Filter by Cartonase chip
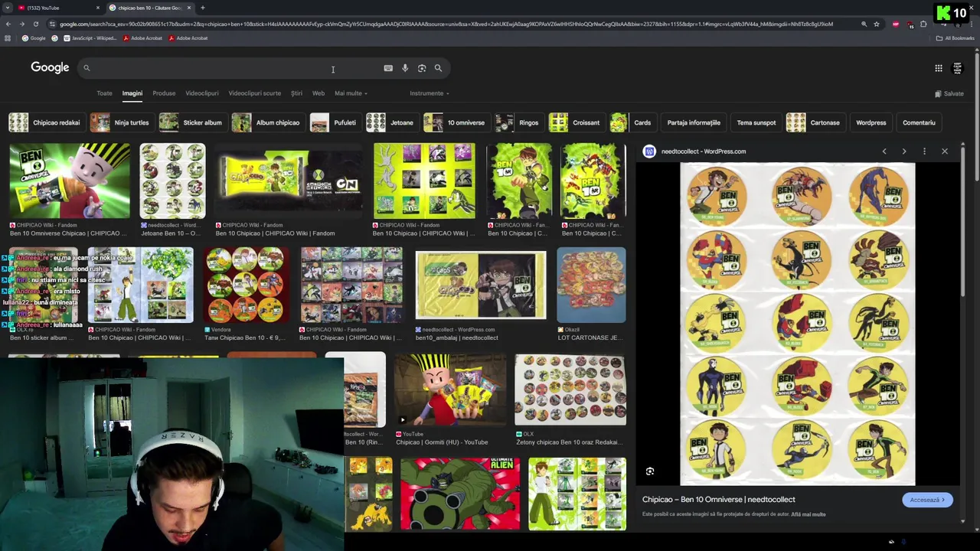980x551 pixels. [815, 122]
